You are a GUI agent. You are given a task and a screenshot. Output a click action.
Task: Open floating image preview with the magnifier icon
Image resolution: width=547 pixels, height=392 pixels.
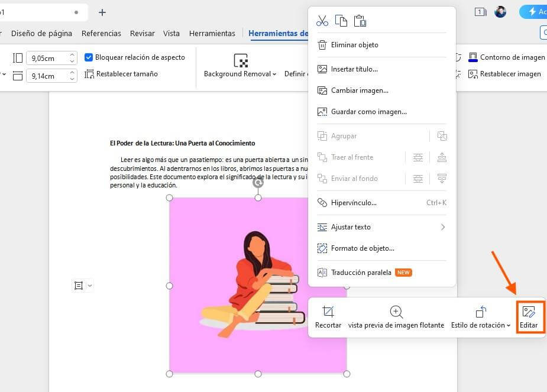click(396, 312)
